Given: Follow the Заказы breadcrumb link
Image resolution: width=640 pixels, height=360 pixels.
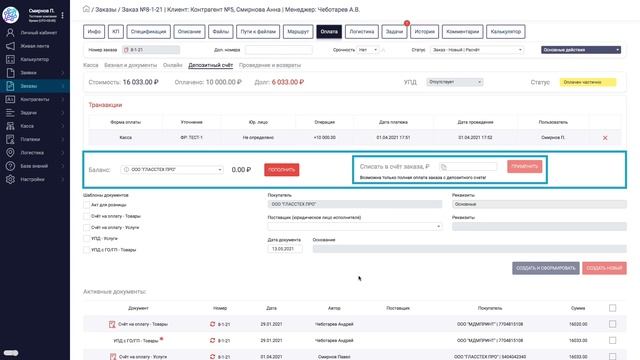Looking at the screenshot, I should (106, 9).
